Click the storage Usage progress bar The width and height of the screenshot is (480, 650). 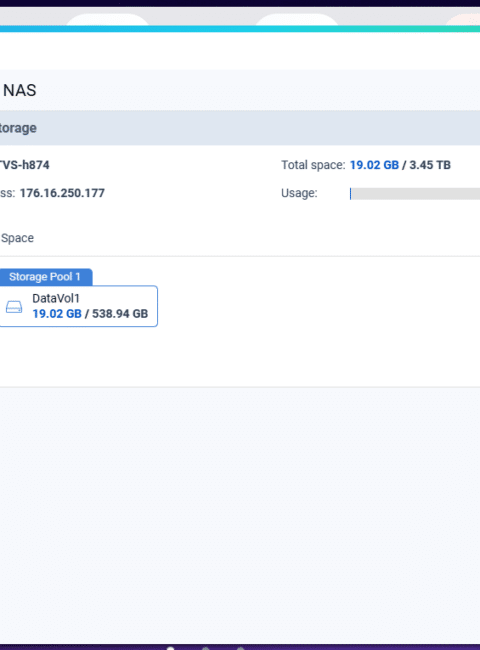[x=415, y=194]
